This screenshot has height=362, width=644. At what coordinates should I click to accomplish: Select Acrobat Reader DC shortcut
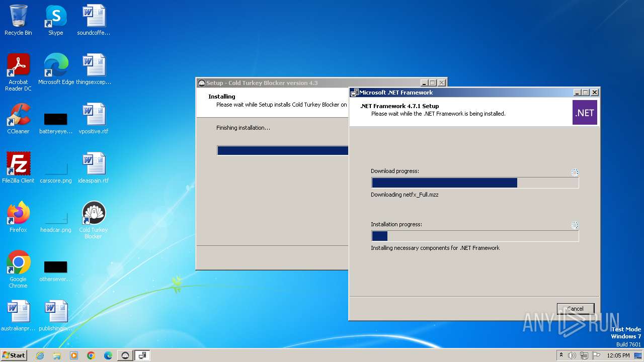pyautogui.click(x=18, y=72)
